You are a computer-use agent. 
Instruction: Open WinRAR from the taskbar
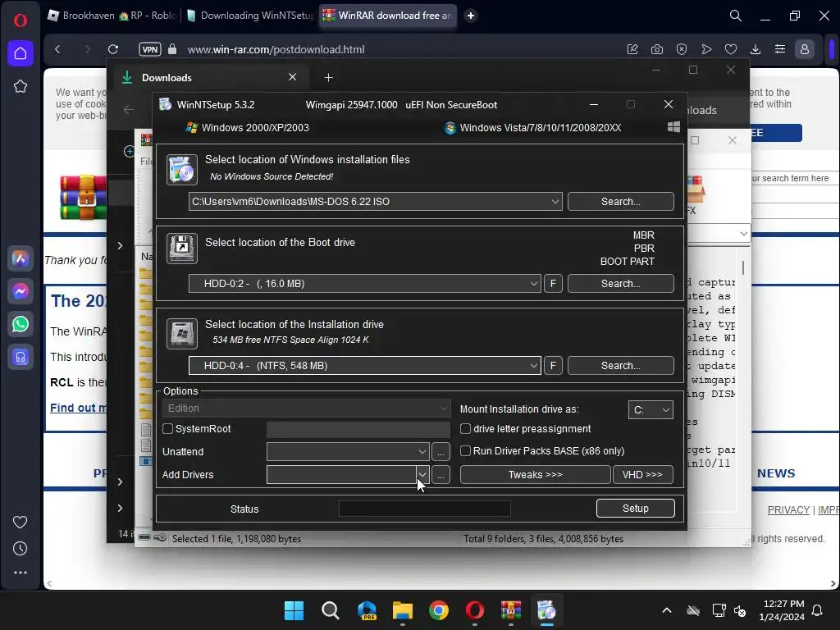point(511,610)
